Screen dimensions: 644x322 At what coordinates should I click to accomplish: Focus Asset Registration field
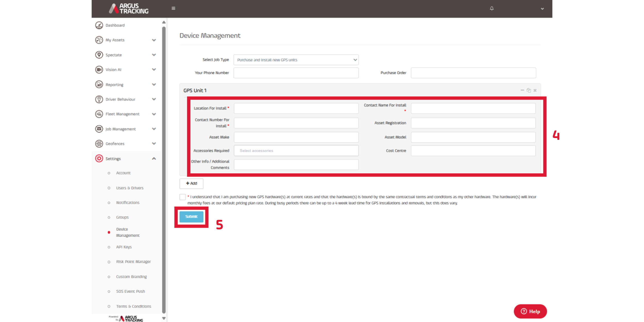[x=473, y=123]
